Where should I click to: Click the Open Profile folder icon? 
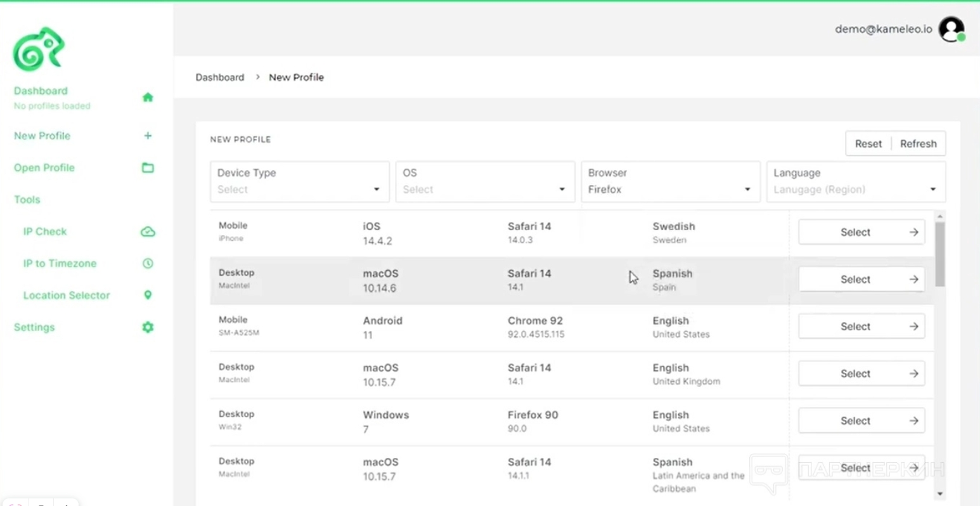point(148,168)
